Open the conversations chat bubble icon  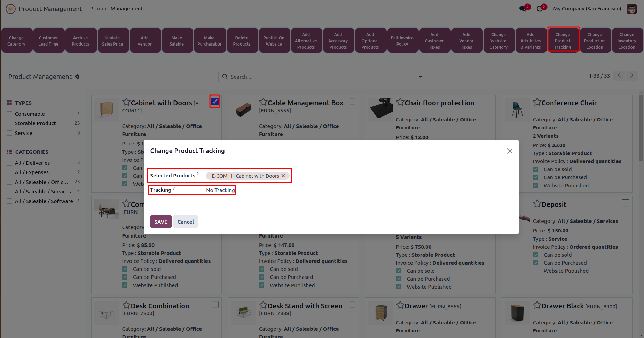(x=523, y=9)
